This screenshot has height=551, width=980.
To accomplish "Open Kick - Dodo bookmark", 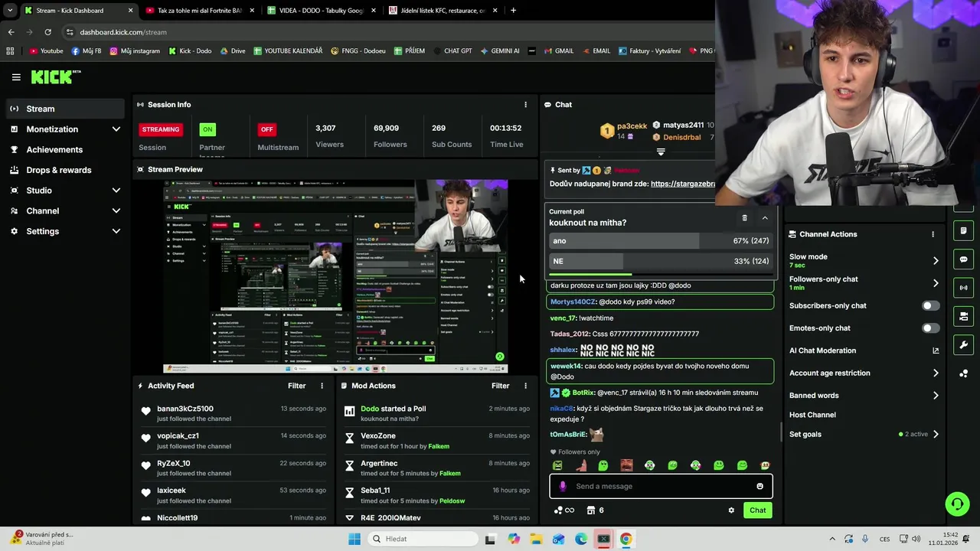I will pos(188,51).
